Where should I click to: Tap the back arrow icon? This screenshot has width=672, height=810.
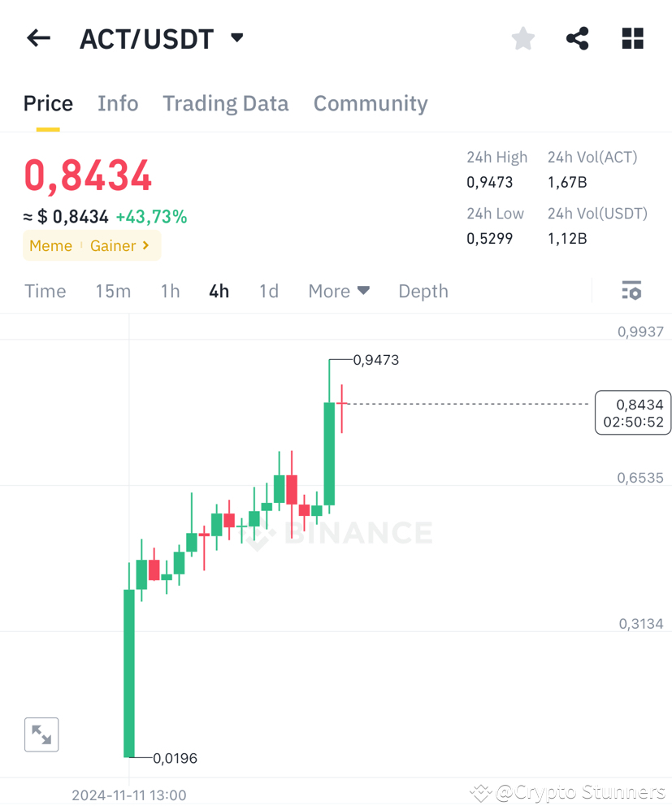38,37
